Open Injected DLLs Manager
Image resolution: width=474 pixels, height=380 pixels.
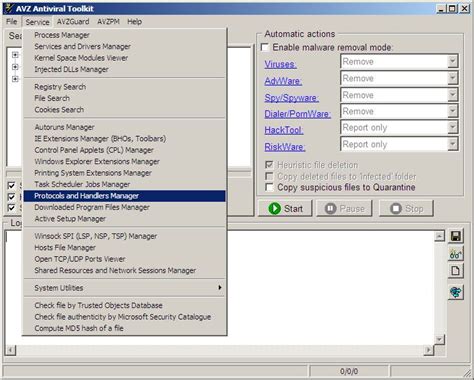[x=125, y=69]
